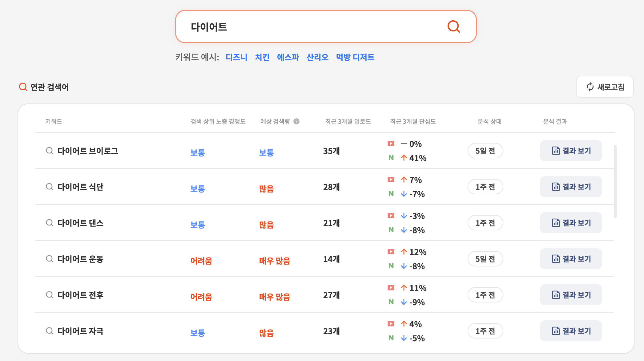Click the Naver N icon in 다이어트 브이로그 row

391,158
